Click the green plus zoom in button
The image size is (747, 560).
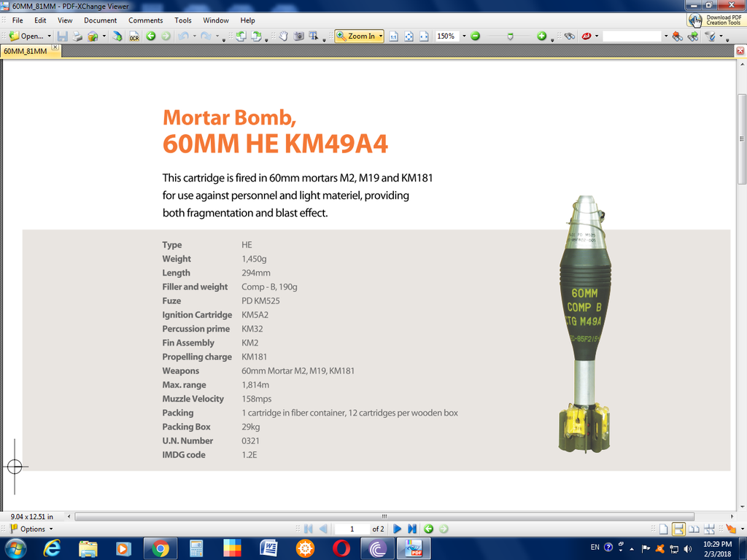[x=542, y=36]
